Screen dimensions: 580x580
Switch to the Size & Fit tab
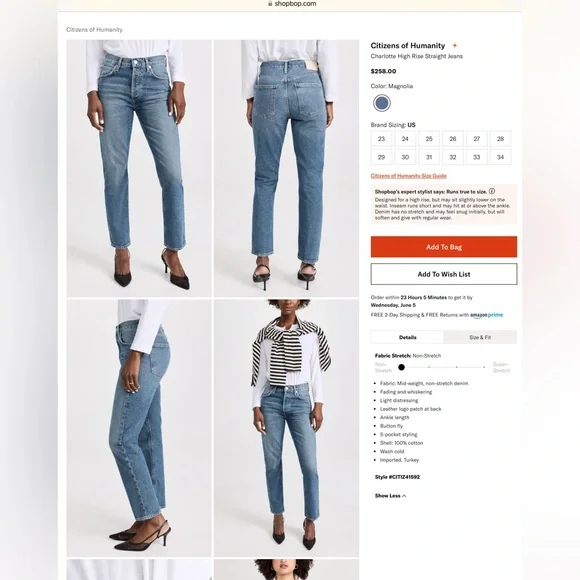tap(480, 337)
